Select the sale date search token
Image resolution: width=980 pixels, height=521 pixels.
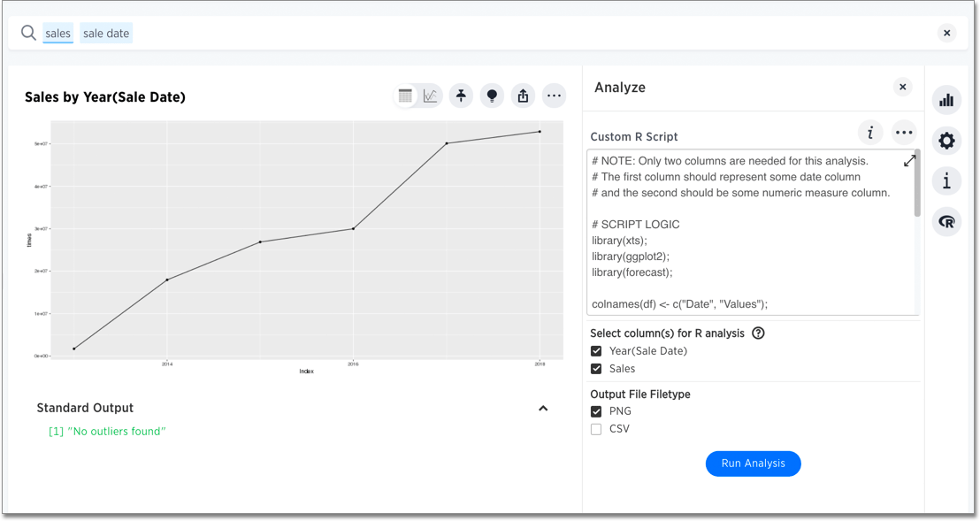[x=105, y=33]
